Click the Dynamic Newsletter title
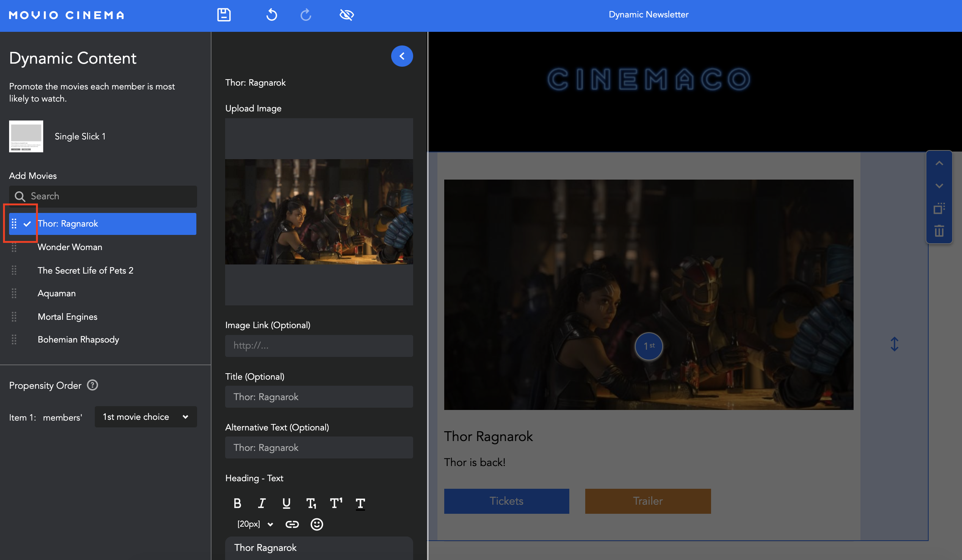The height and width of the screenshot is (560, 962). point(649,14)
